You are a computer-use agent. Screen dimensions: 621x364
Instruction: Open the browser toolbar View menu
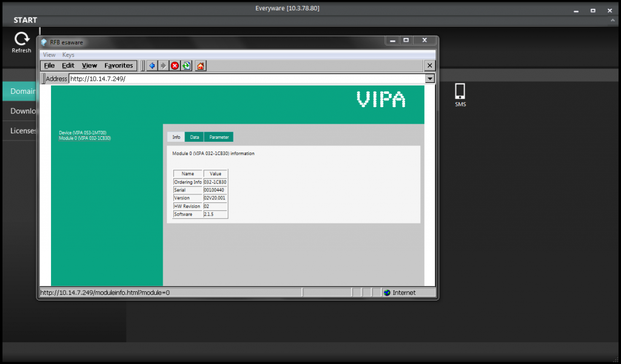tap(90, 65)
